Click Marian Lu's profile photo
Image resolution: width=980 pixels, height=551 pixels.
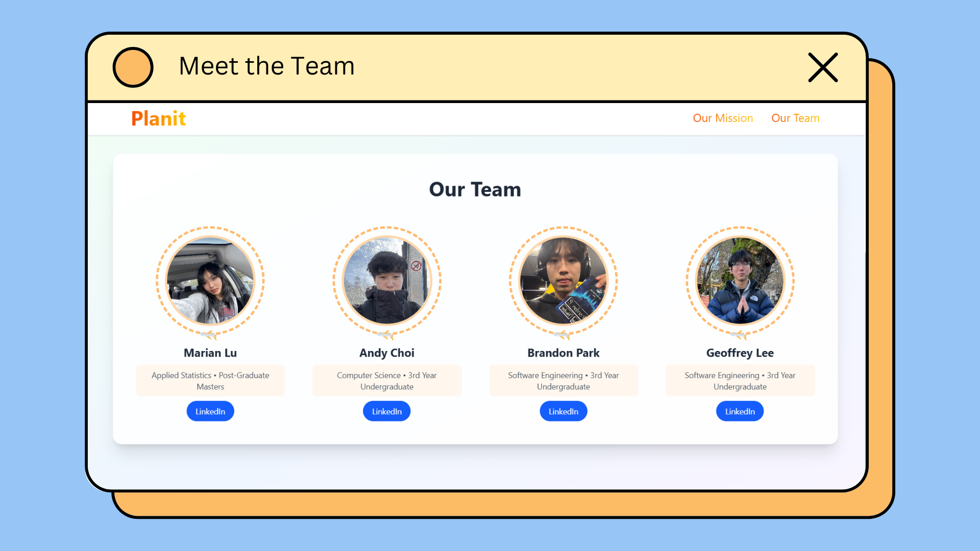tap(210, 281)
